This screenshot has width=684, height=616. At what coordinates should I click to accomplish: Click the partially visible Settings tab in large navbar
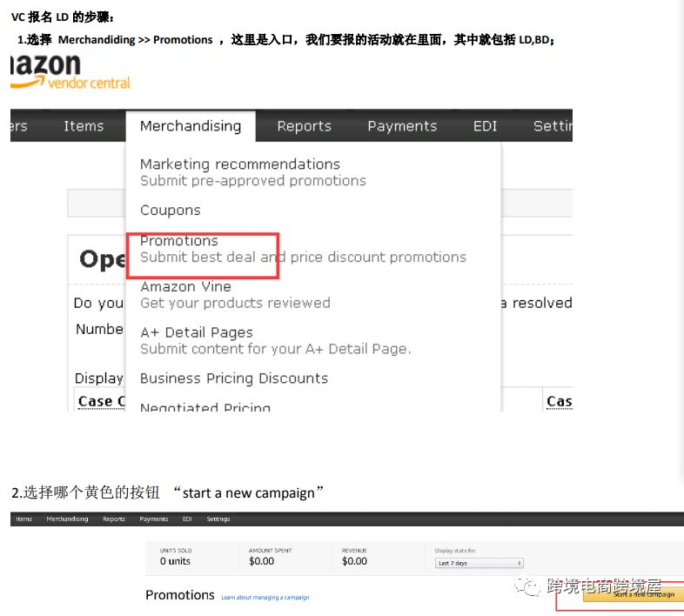pyautogui.click(x=553, y=126)
